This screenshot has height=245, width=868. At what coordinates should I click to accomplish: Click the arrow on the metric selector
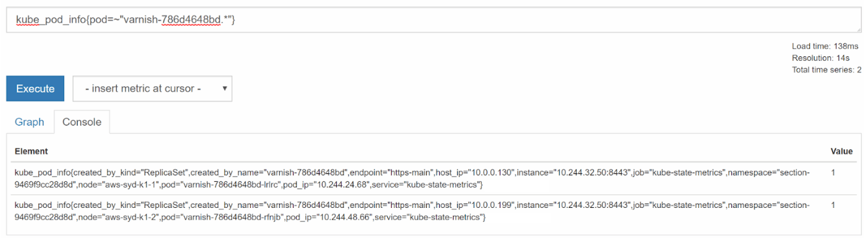(x=224, y=88)
